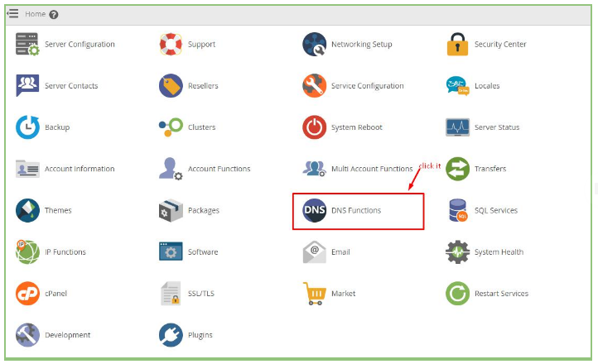This screenshot has height=364, width=598.
Task: Open the Email text link
Action: (340, 251)
